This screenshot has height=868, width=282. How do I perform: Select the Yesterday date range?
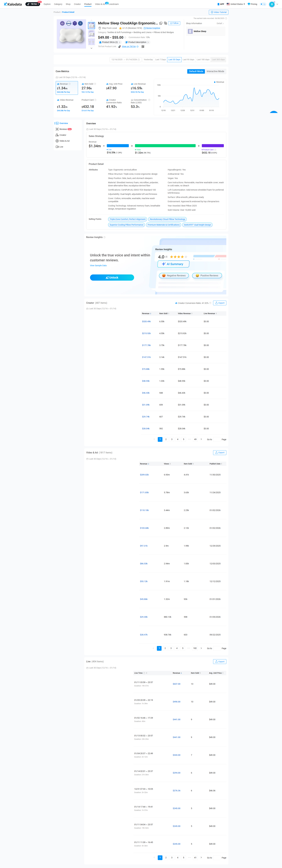tap(148, 60)
